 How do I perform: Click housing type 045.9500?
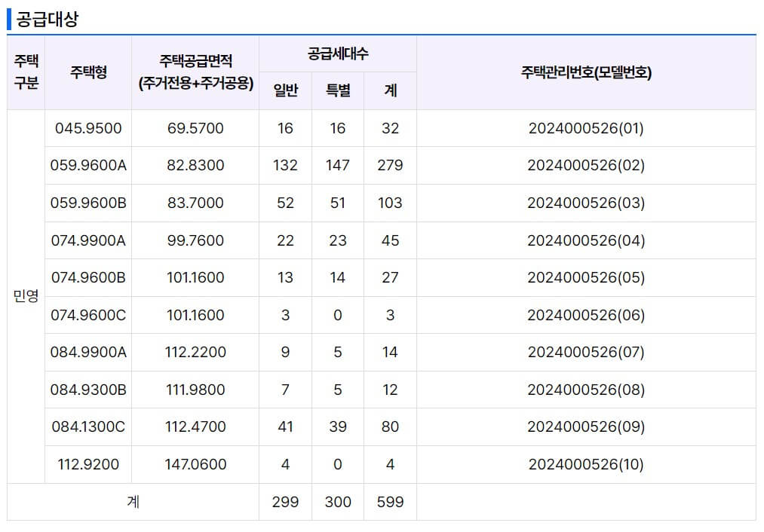pos(89,128)
